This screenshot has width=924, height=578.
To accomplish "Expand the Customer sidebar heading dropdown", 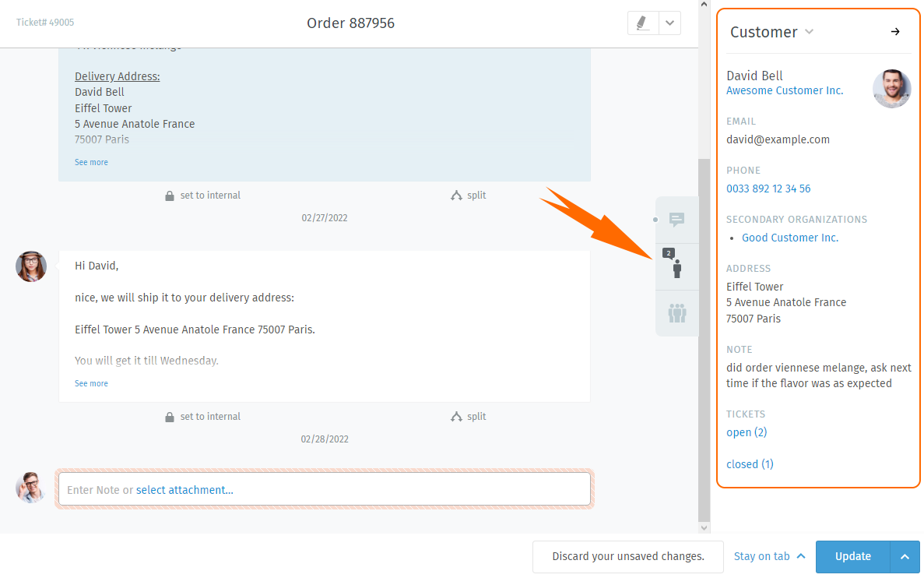I will 809,32.
